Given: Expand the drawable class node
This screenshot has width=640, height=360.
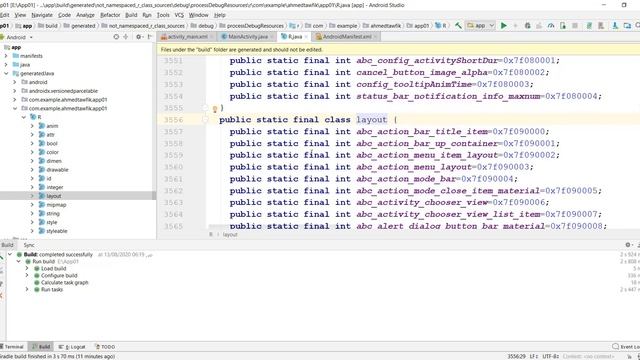Looking at the screenshot, I should [x=32, y=170].
